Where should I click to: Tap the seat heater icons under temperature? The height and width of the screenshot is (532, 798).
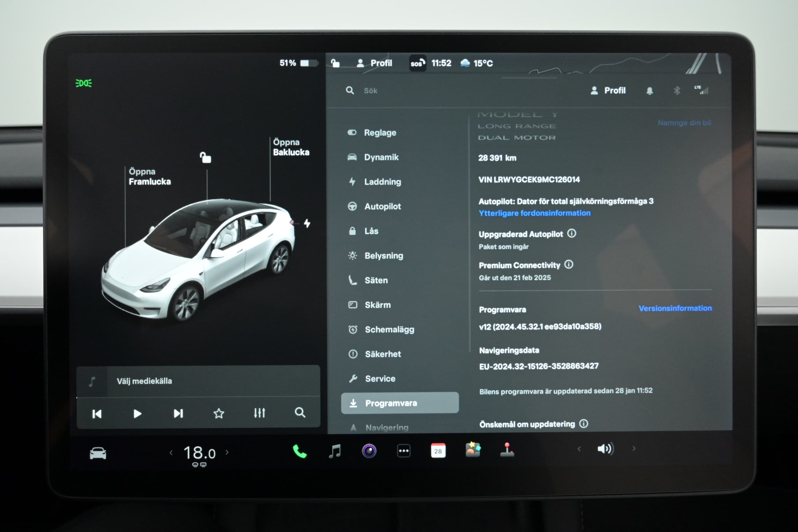coord(199,465)
